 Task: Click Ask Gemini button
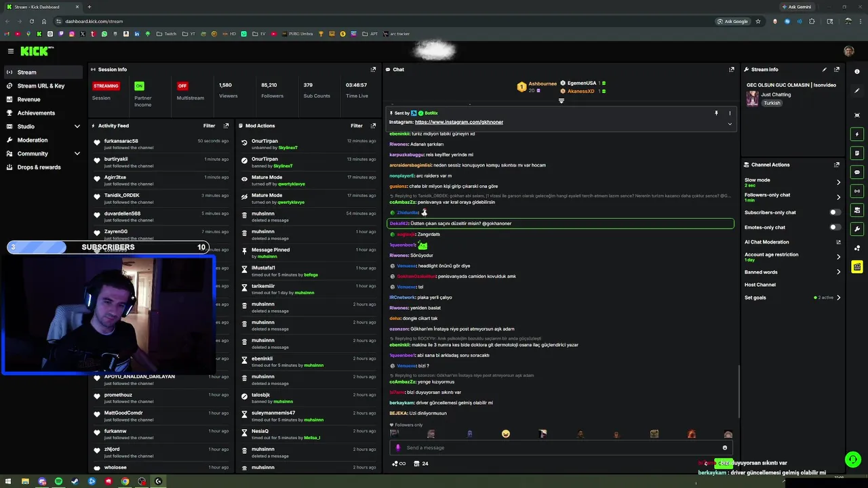(x=796, y=7)
